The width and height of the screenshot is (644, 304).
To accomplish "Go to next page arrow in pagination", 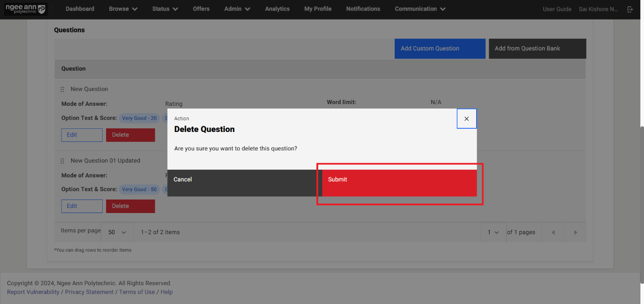I will click(575, 232).
